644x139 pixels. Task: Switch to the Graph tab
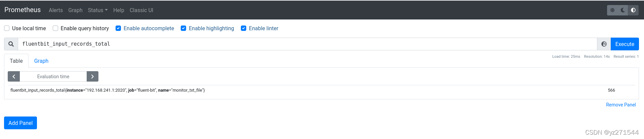tap(41, 61)
